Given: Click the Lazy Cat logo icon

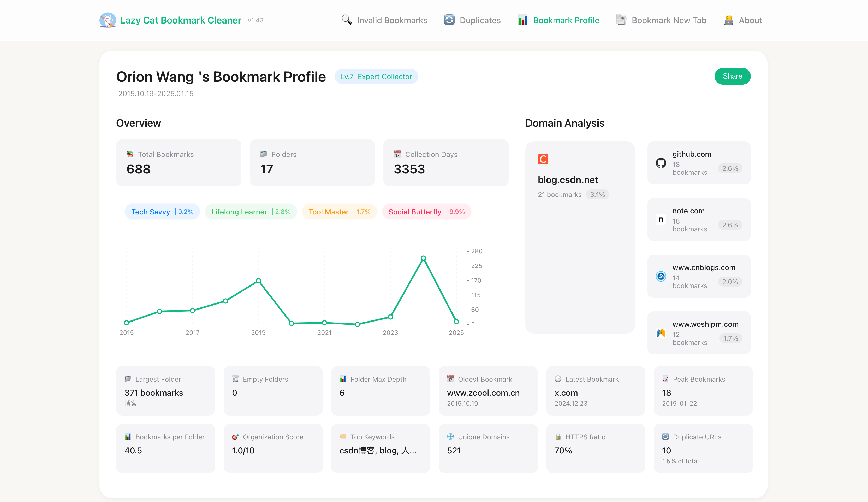Looking at the screenshot, I should [108, 20].
